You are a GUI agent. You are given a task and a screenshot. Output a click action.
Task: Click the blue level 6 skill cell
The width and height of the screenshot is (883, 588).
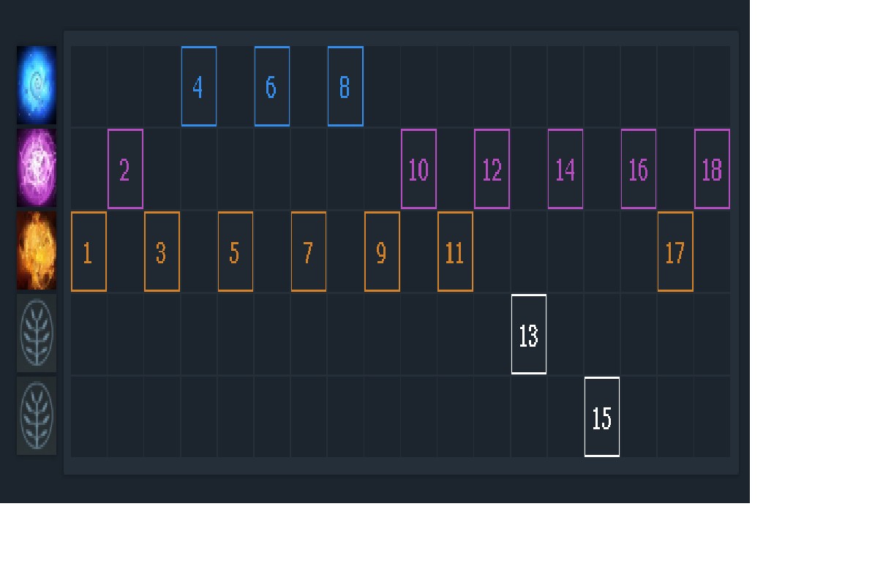pyautogui.click(x=272, y=86)
